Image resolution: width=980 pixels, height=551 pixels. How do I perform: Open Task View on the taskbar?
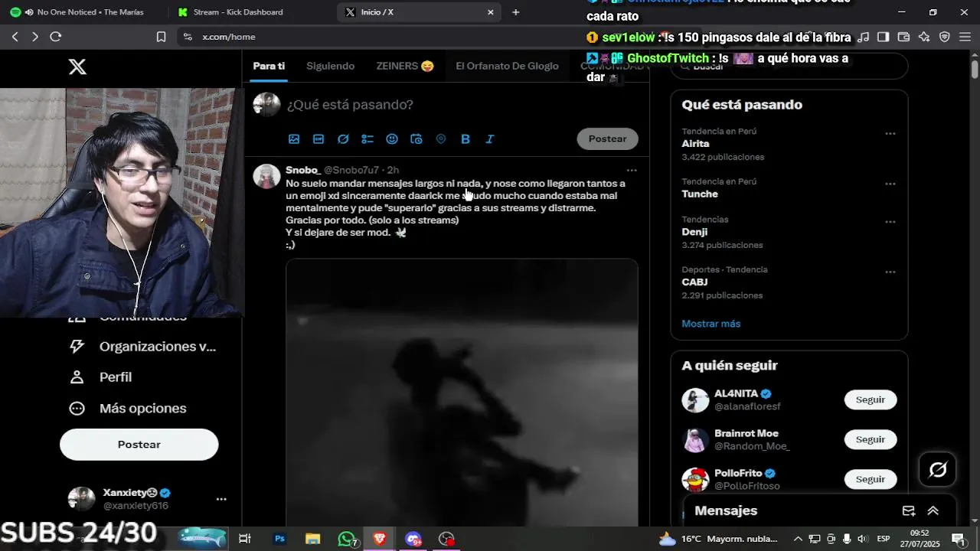(245, 539)
